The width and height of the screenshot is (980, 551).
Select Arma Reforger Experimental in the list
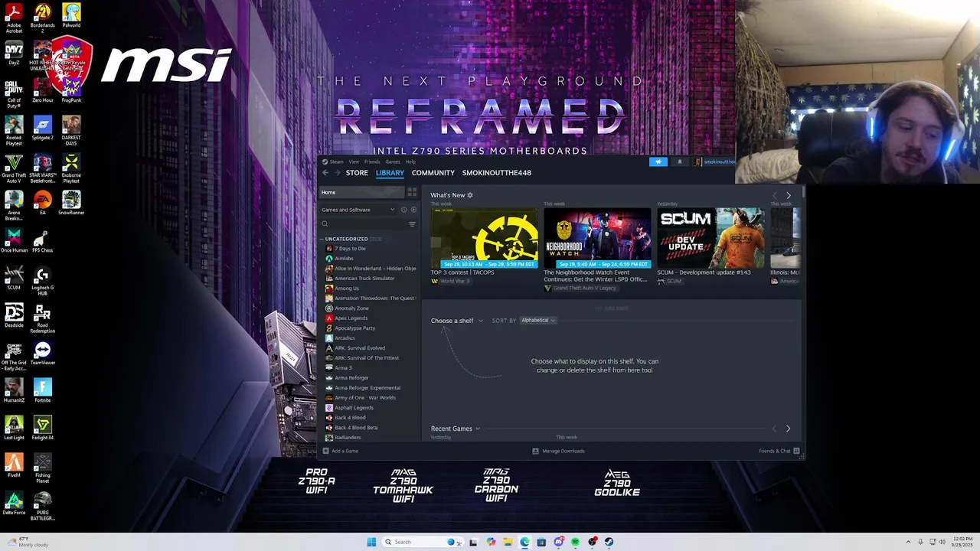[x=367, y=388]
